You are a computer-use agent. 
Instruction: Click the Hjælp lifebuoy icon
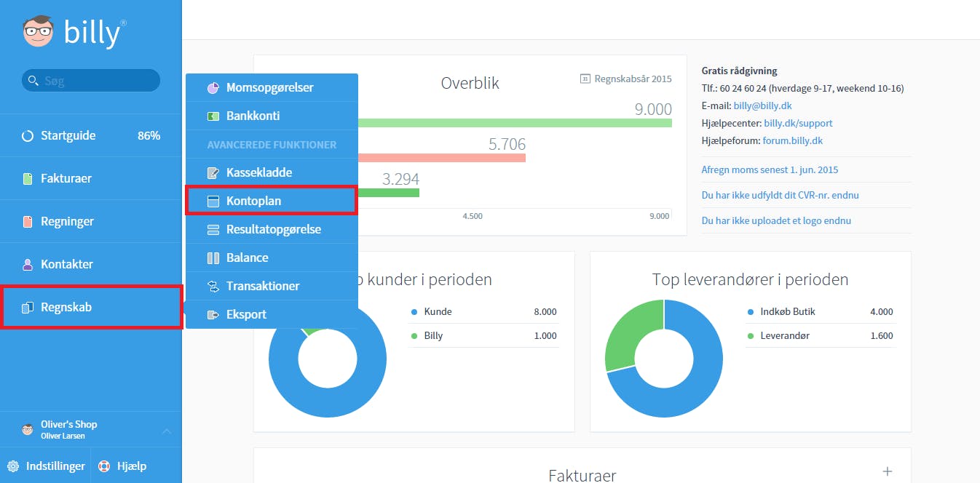(x=104, y=466)
